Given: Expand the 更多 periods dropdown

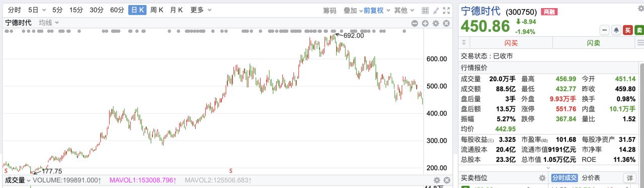Looking at the screenshot, I should coord(201,10).
